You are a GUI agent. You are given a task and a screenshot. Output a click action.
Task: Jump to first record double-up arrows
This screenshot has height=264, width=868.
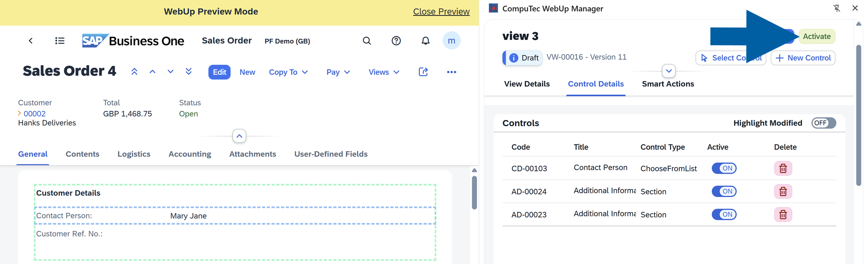click(x=134, y=72)
